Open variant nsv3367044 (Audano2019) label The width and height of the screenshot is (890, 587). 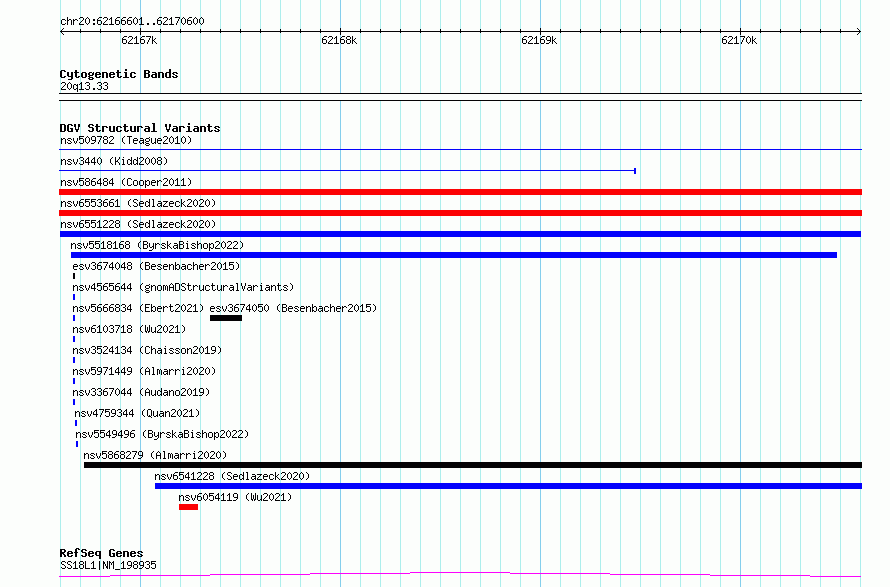[x=141, y=392]
